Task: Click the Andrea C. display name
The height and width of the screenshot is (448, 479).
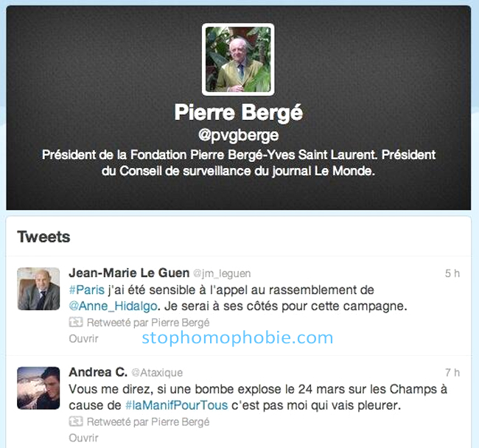Action: [98, 372]
